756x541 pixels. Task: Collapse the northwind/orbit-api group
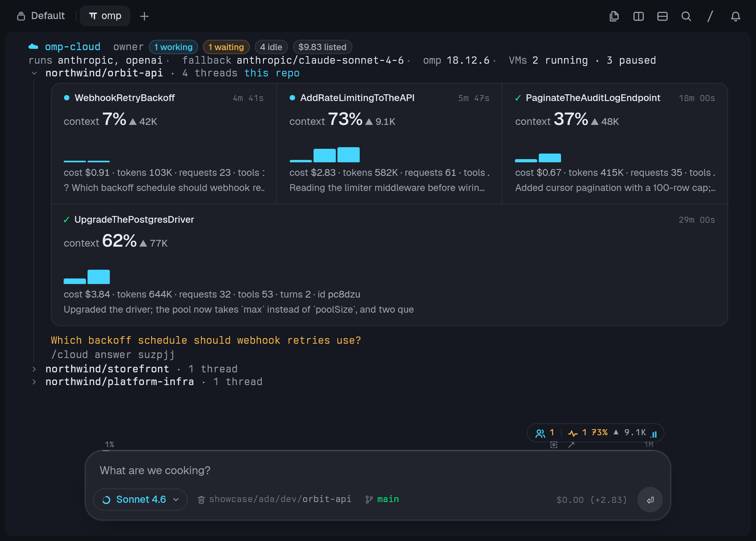[34, 73]
